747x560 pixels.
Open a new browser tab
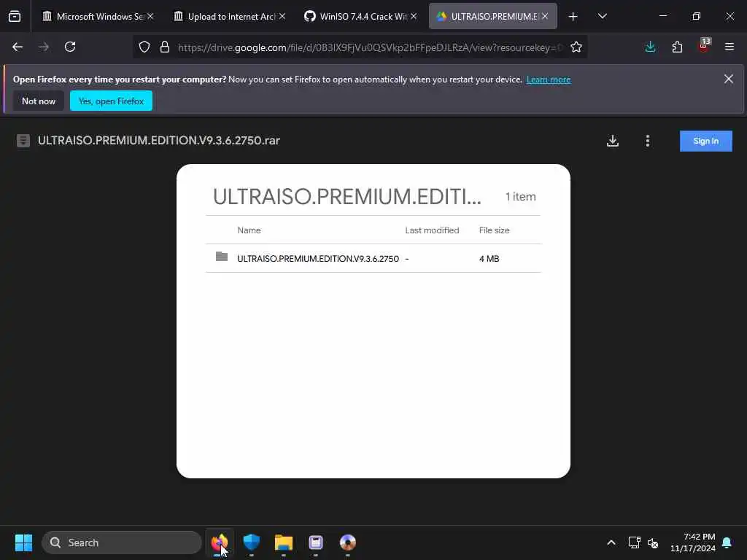point(573,17)
